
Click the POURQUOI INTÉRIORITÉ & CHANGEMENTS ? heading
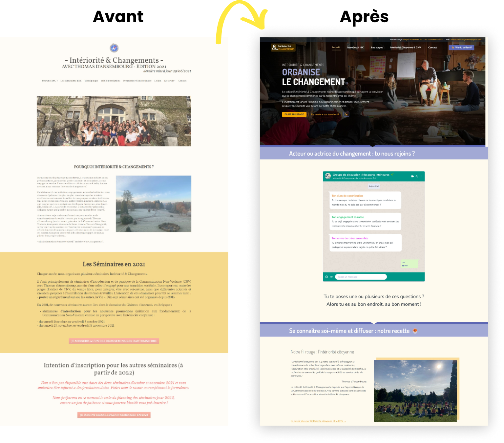(x=114, y=167)
